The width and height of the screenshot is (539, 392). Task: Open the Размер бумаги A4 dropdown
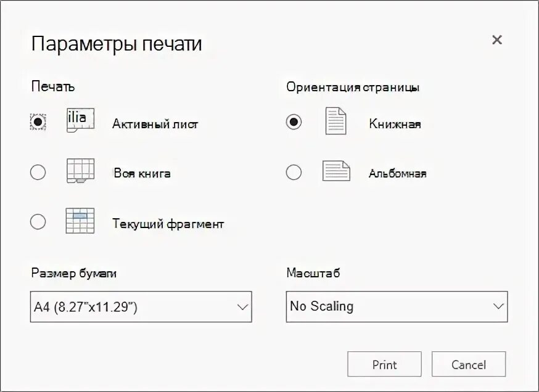click(x=141, y=307)
